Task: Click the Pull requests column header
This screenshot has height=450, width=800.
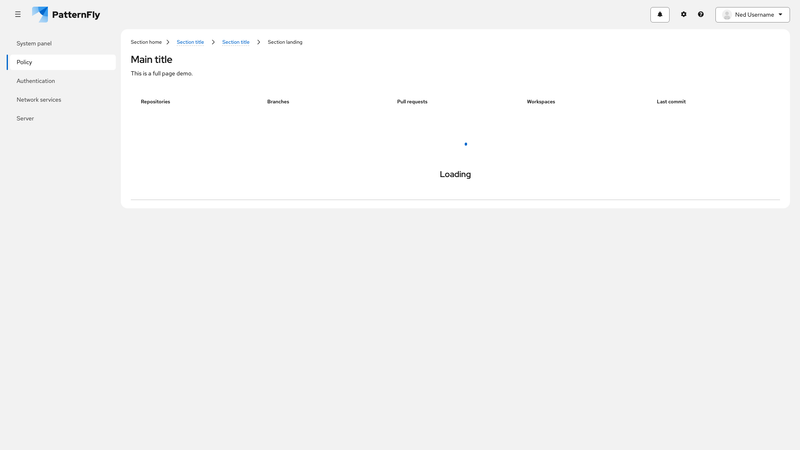Action: click(x=412, y=102)
